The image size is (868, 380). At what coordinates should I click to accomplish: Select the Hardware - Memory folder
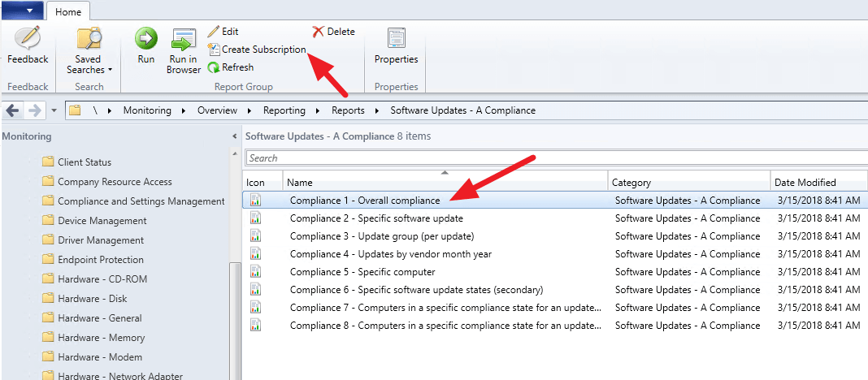tap(101, 338)
